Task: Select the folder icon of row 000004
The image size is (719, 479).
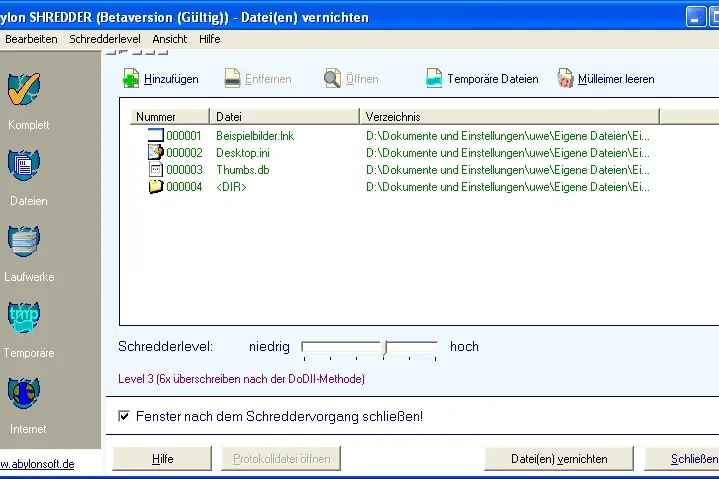Action: 156,187
